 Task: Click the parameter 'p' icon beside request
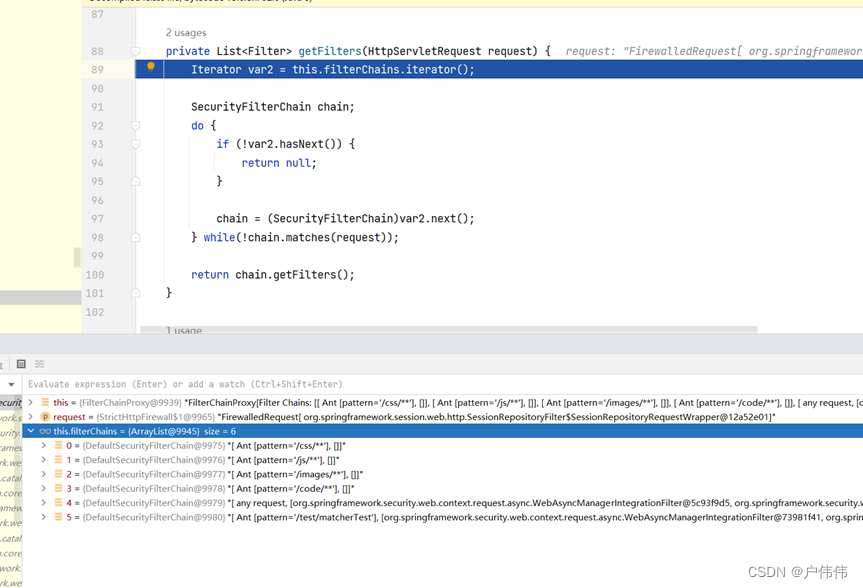coord(45,417)
